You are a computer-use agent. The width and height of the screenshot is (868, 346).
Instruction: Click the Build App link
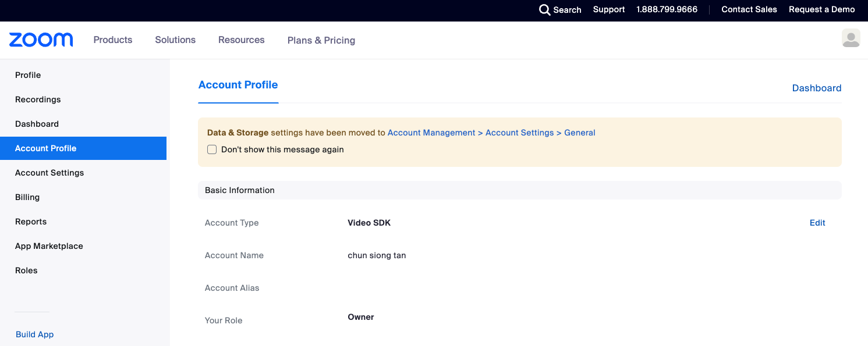coord(35,334)
